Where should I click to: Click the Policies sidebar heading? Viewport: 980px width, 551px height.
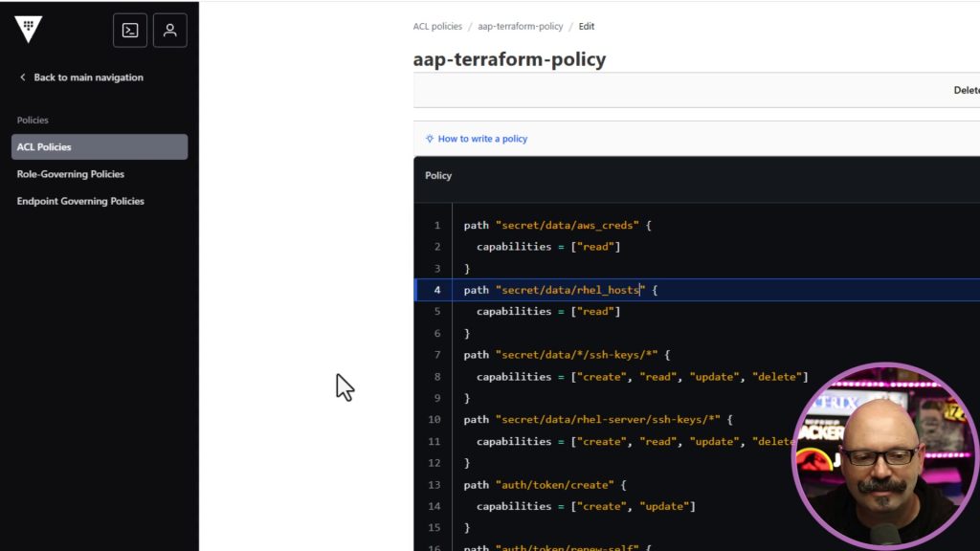33,120
